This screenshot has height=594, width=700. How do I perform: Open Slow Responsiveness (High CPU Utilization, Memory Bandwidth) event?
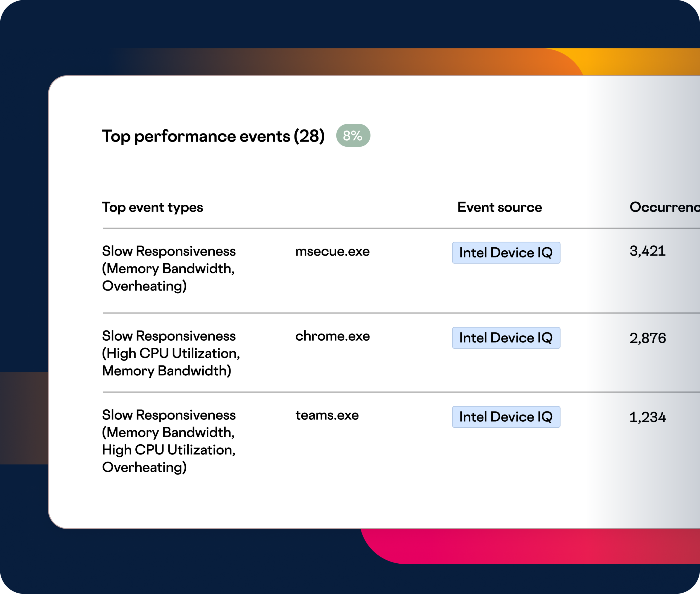tap(171, 353)
